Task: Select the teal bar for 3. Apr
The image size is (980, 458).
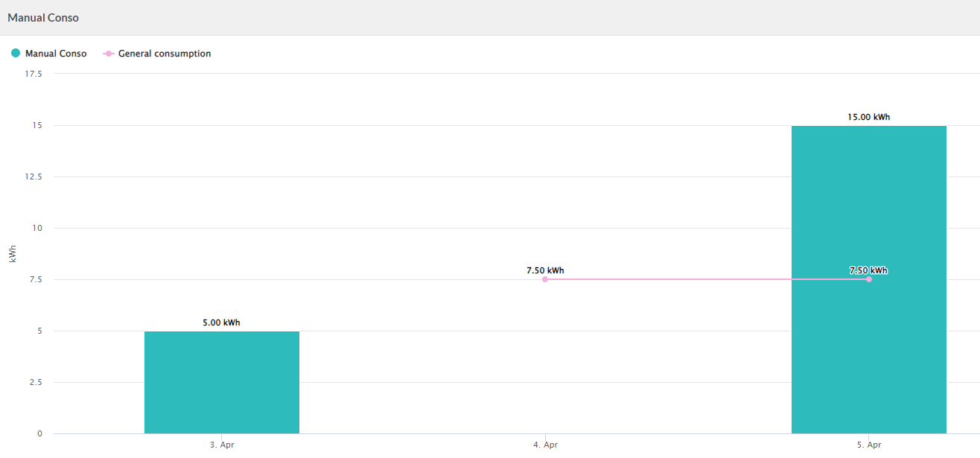Action: [x=222, y=383]
